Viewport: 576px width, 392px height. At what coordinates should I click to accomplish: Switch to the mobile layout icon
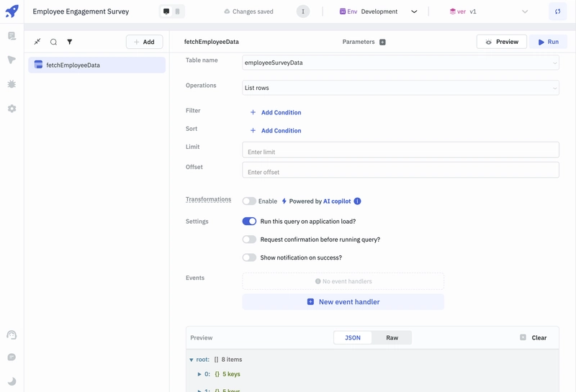177,12
